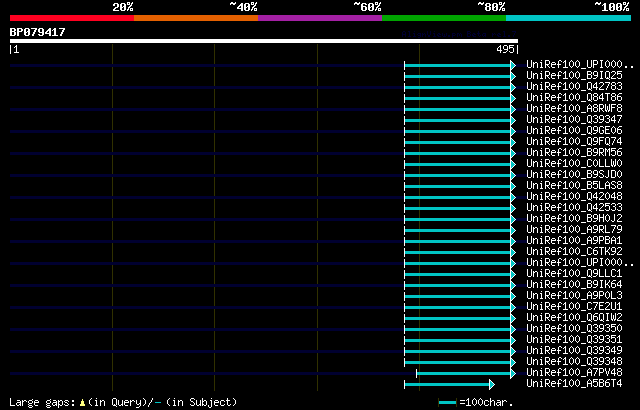Open hit UniRef100_Q84T86
Screen dimensions: 640x410
pyautogui.click(x=574, y=98)
